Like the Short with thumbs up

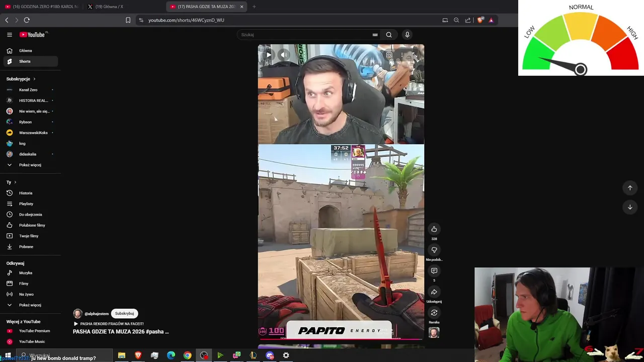pos(434,229)
